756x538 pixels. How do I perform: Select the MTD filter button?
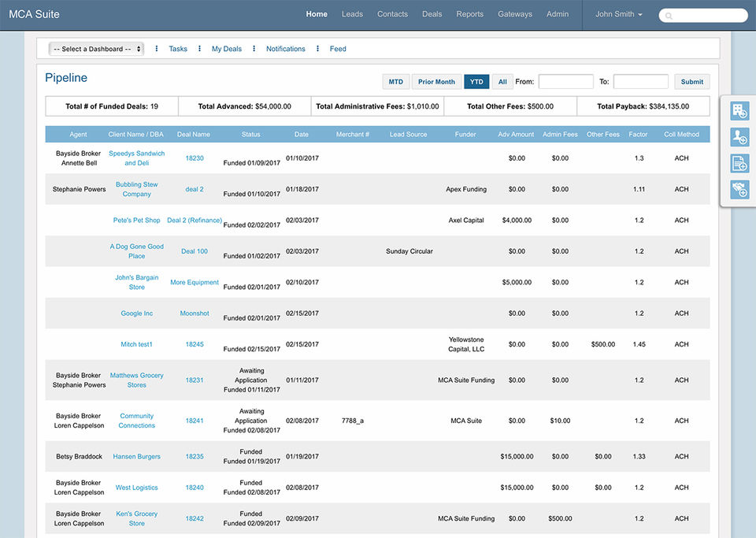tap(396, 81)
